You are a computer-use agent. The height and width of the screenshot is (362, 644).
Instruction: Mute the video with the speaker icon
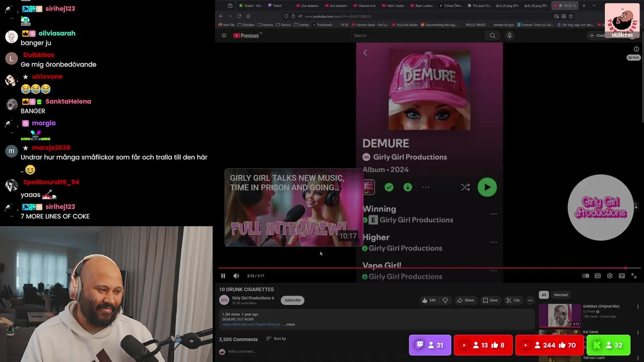point(236,276)
